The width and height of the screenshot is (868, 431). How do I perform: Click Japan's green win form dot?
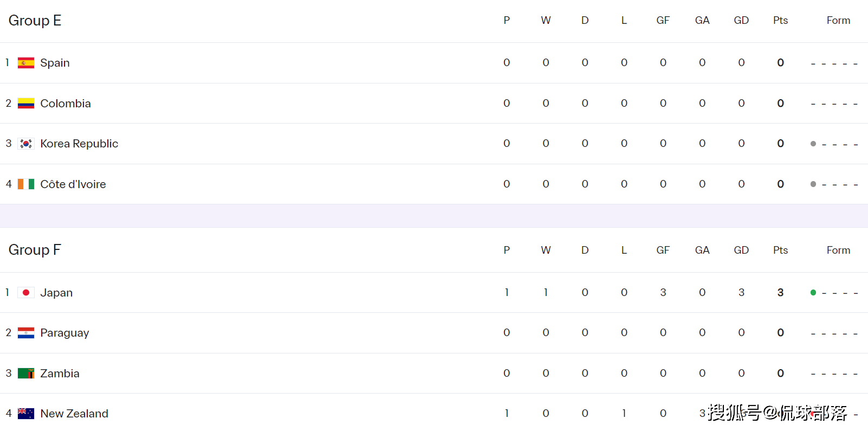click(813, 293)
